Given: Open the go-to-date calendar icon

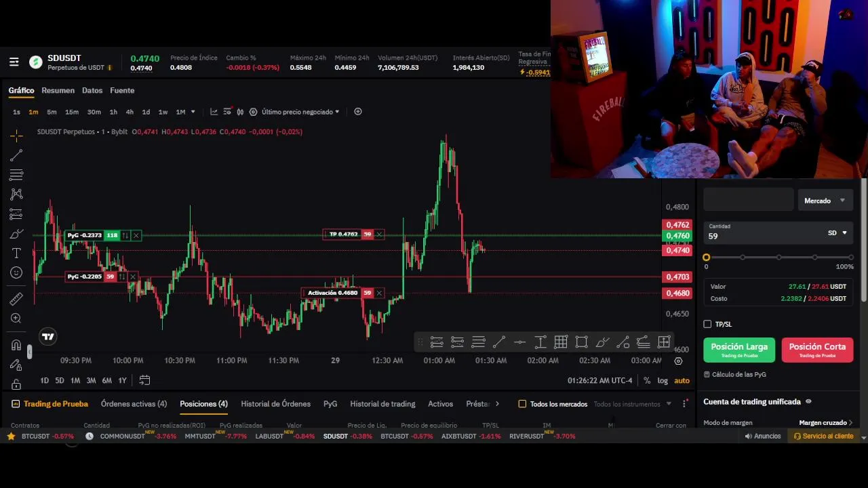Looking at the screenshot, I should [x=144, y=380].
